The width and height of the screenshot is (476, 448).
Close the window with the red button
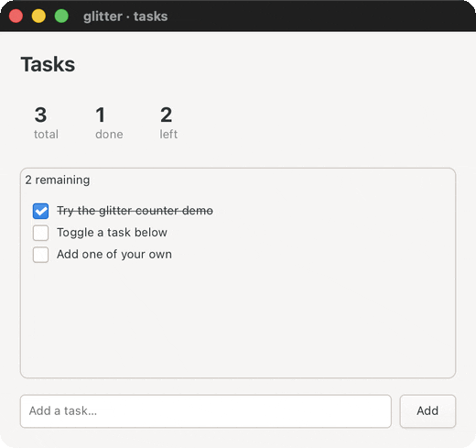click(16, 16)
